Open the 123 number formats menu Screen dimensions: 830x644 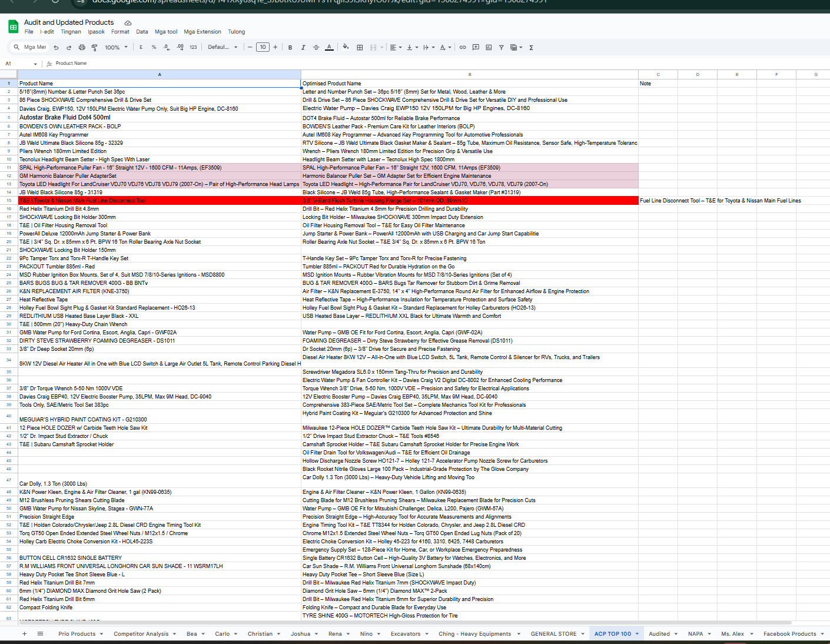(x=193, y=47)
